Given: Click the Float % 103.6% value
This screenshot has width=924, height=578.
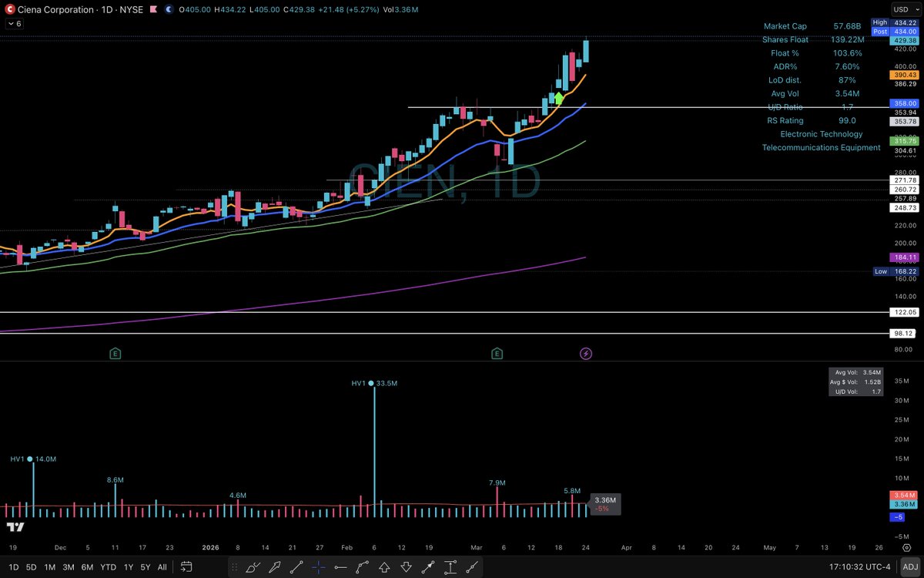Looking at the screenshot, I should (846, 53).
